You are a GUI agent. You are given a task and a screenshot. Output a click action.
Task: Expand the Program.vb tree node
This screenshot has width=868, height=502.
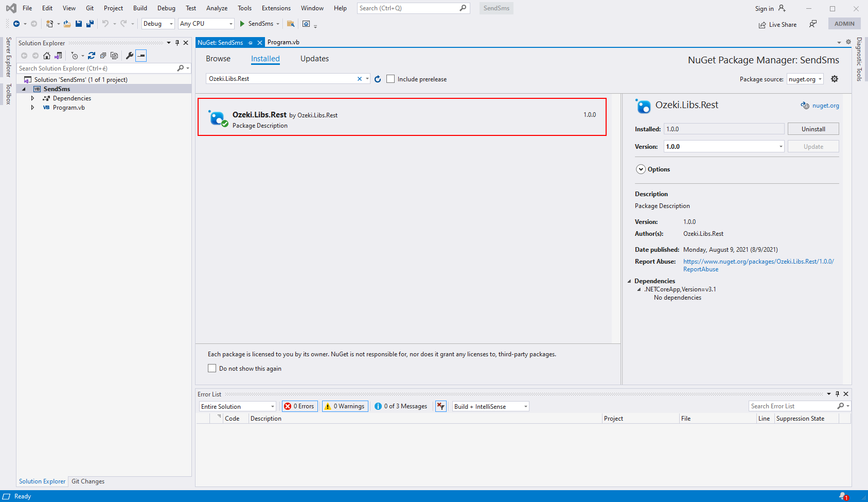click(x=33, y=108)
